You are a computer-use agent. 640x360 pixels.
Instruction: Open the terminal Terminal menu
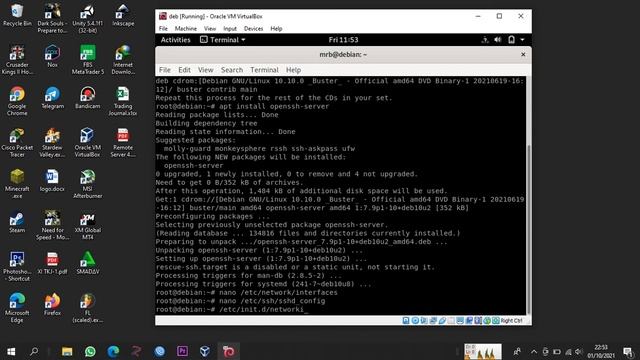[x=264, y=70]
